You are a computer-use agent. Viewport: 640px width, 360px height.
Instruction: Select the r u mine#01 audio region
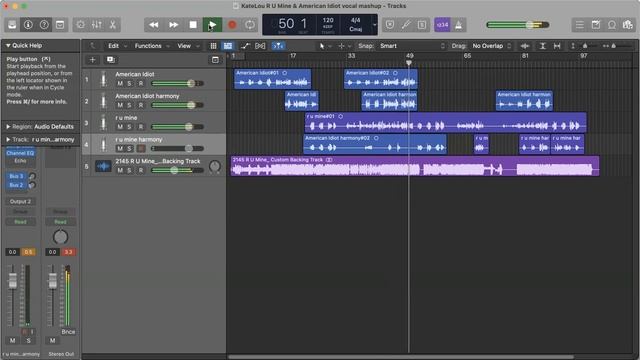click(445, 122)
